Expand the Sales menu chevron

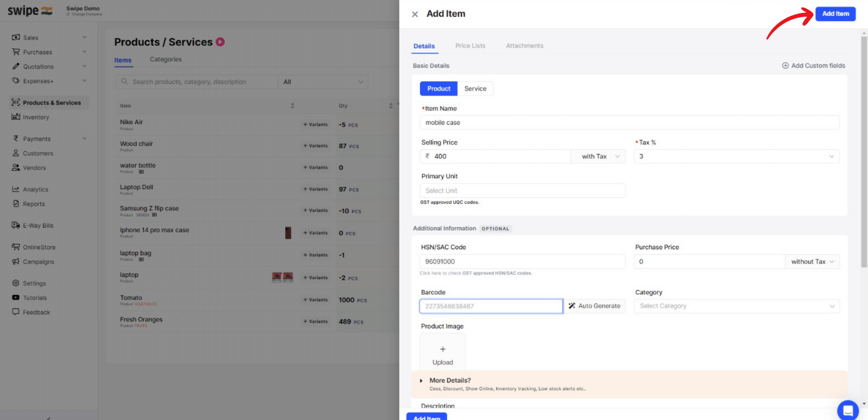tap(84, 37)
